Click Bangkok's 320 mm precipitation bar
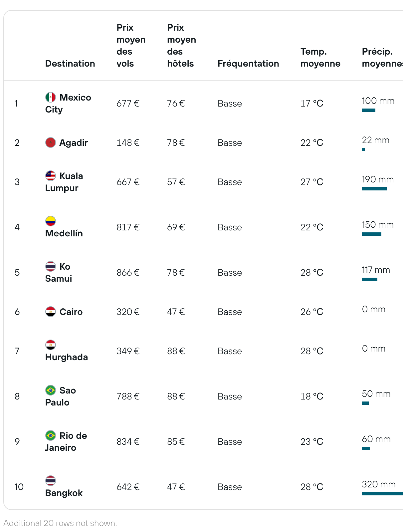406x532 pixels. [x=382, y=494]
